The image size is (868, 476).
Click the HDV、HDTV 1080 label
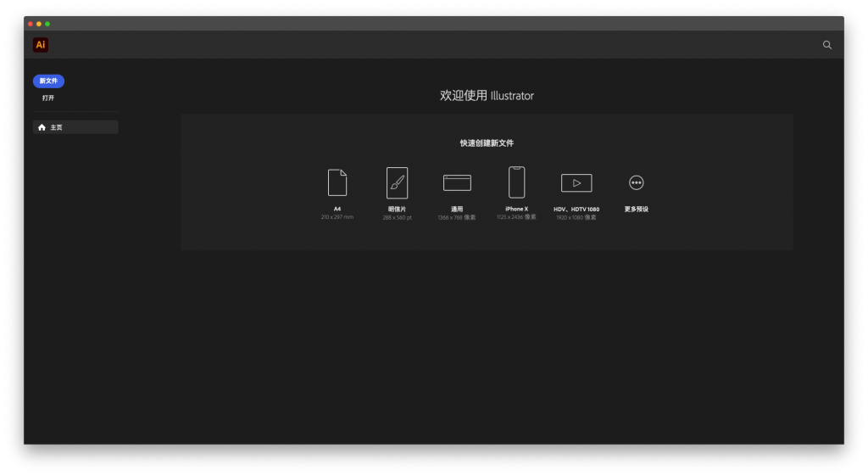[x=576, y=210]
